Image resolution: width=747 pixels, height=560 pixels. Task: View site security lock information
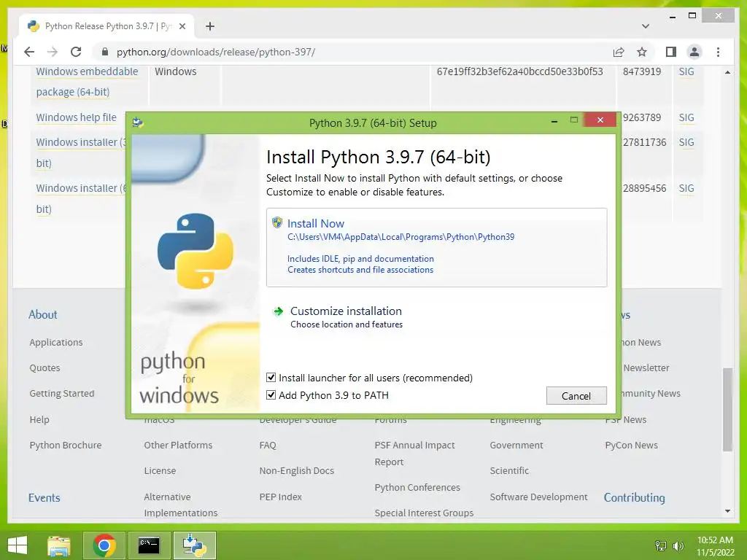[105, 52]
